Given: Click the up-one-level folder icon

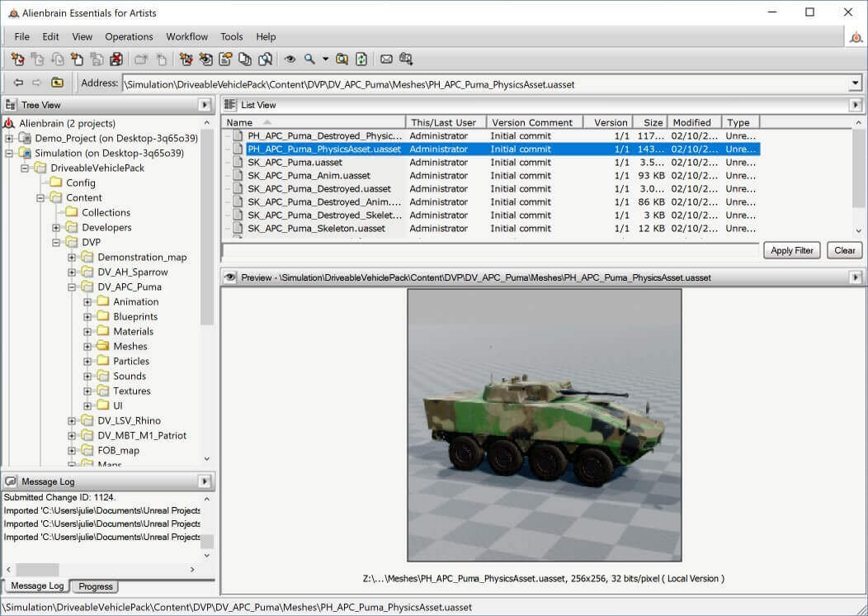Looking at the screenshot, I should point(55,83).
